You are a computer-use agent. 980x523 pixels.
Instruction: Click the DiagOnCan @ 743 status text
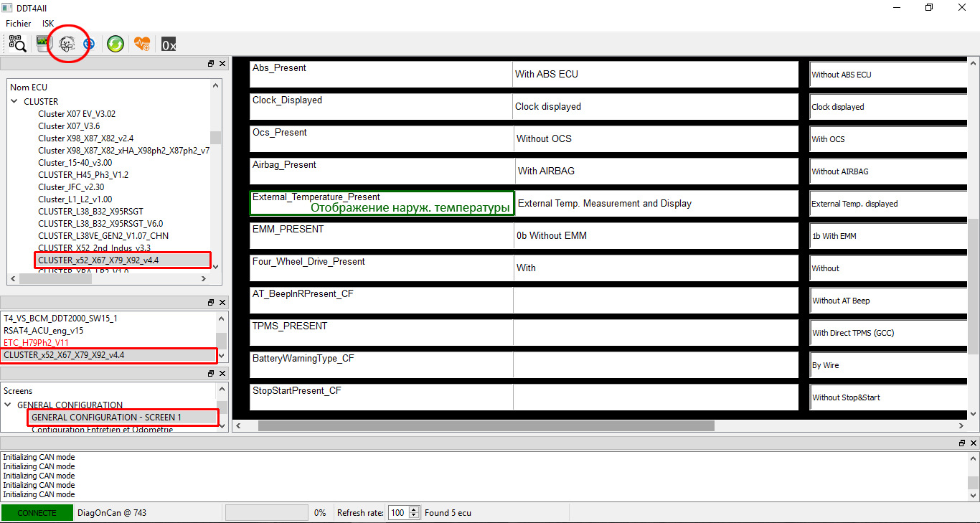pyautogui.click(x=111, y=513)
